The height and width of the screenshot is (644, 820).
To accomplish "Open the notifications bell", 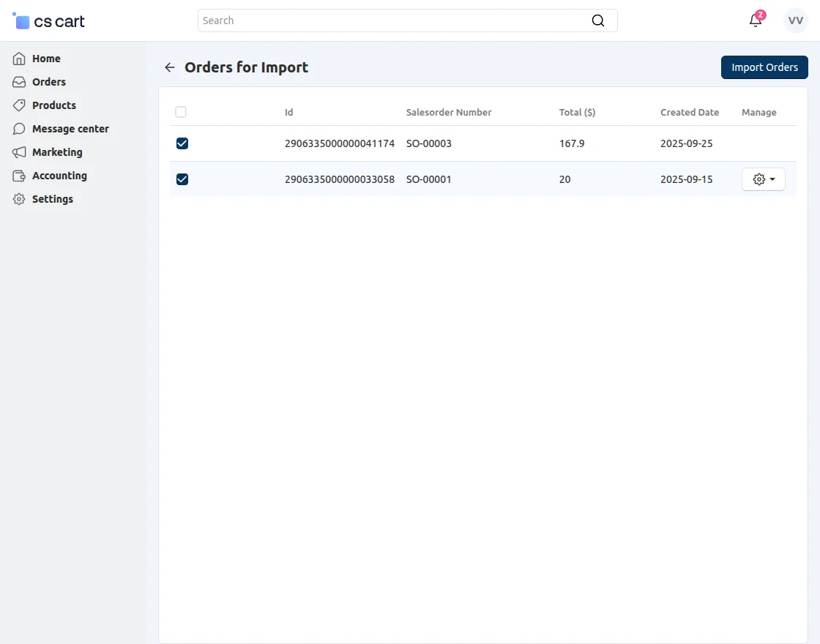I will pos(756,20).
